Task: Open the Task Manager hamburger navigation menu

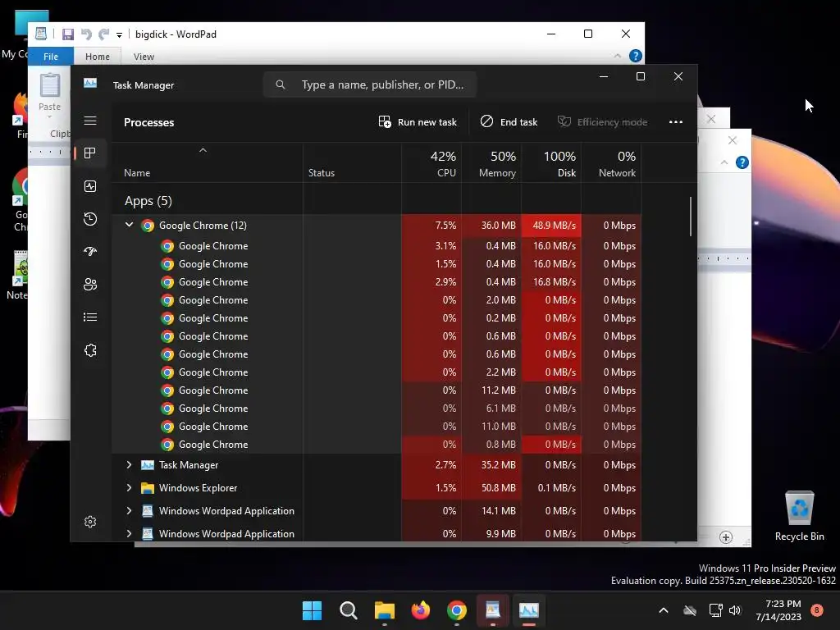Action: (x=90, y=121)
